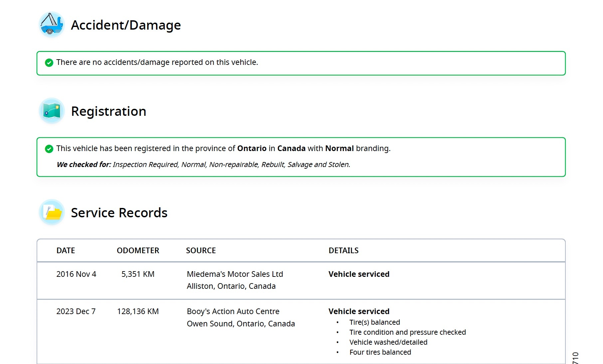Click the DATE column header

pyautogui.click(x=66, y=251)
